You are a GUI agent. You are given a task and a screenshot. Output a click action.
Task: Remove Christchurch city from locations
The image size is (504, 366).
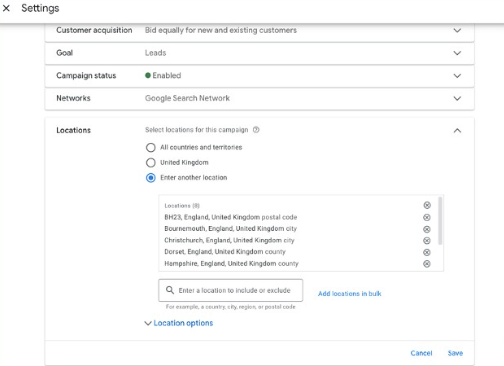click(427, 241)
